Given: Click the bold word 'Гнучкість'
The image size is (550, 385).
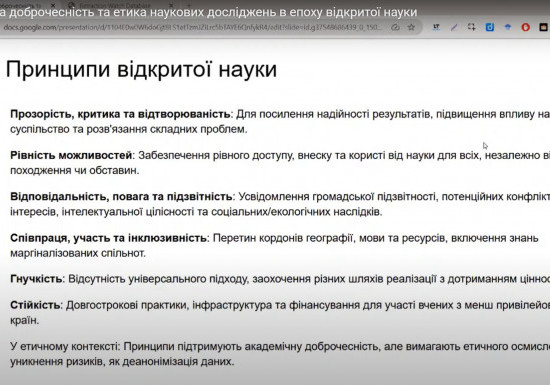Looking at the screenshot, I should coord(36,279).
